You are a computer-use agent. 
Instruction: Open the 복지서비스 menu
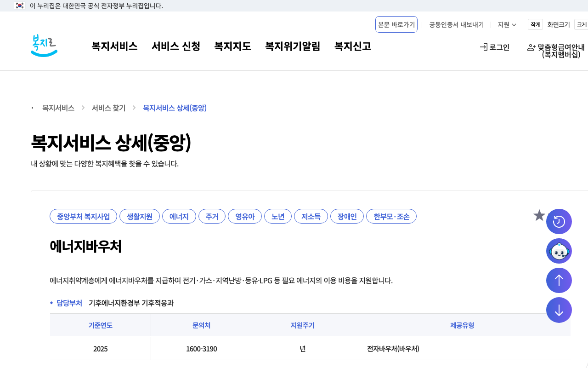tap(114, 46)
